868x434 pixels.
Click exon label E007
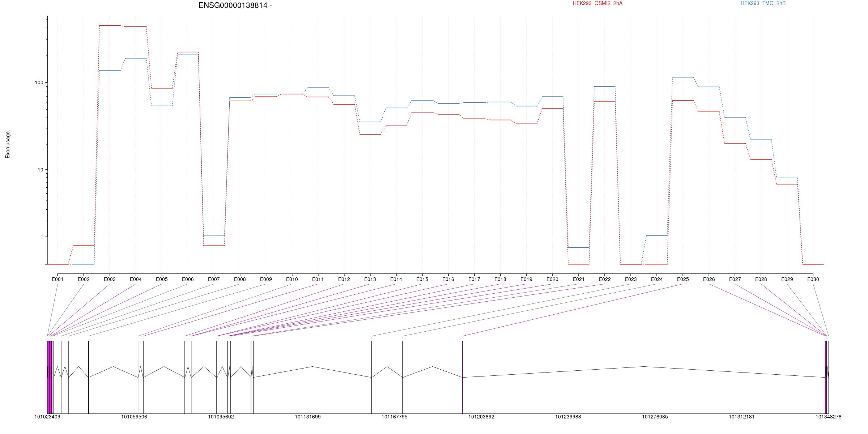[214, 279]
